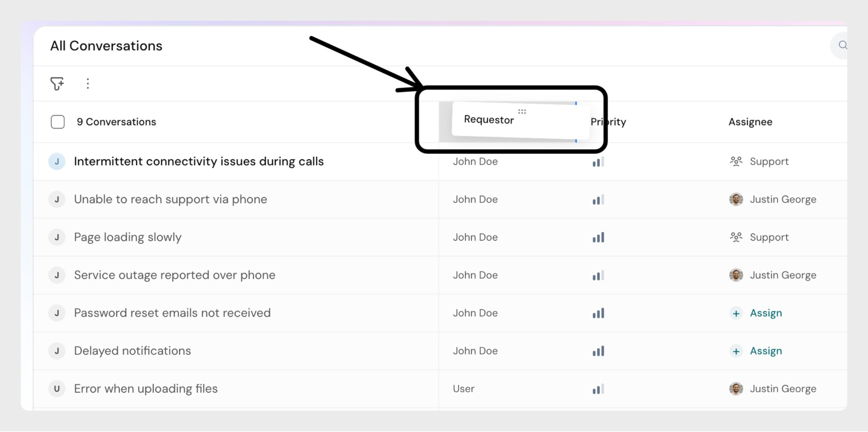Open Justin George assignee on Unable to reach support
Screen dimensions: 868x432
pyautogui.click(x=783, y=199)
